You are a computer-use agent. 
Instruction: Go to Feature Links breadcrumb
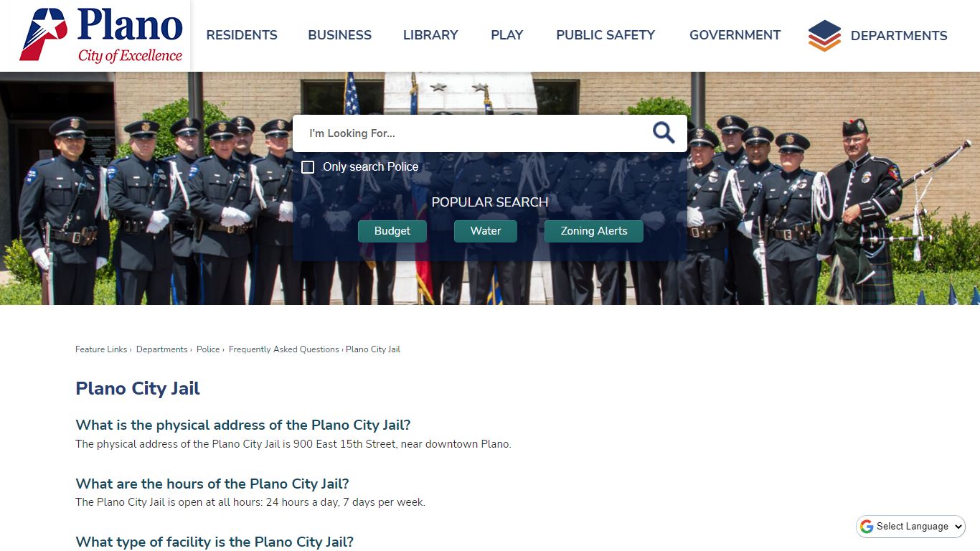tap(101, 349)
